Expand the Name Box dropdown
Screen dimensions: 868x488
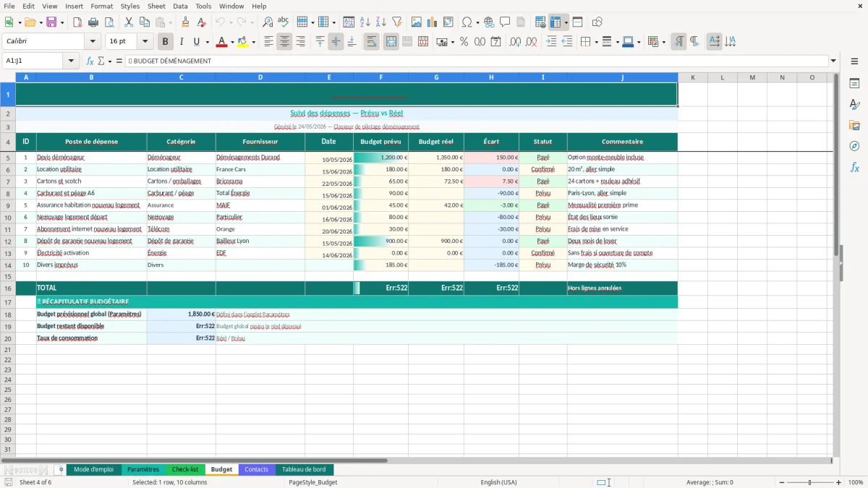(x=71, y=61)
